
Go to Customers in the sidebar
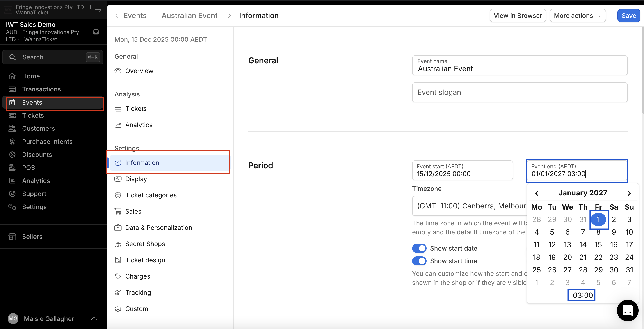click(38, 128)
